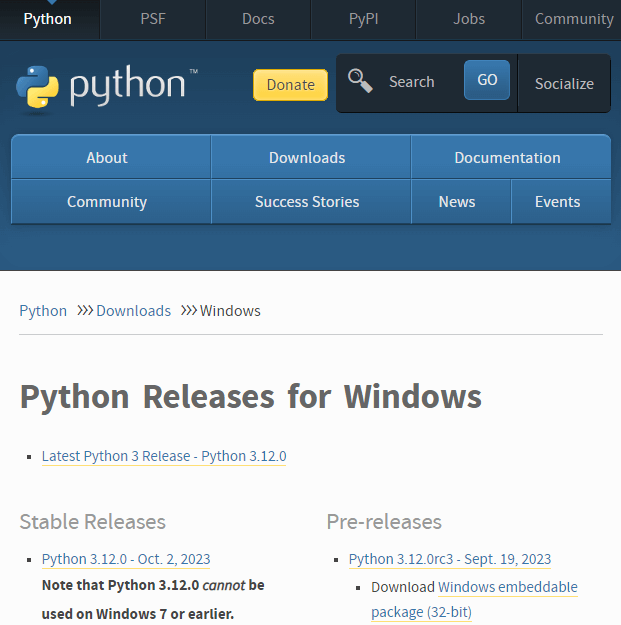Open the Socialize dropdown menu
Viewport: 621px width, 625px height.
pos(564,84)
